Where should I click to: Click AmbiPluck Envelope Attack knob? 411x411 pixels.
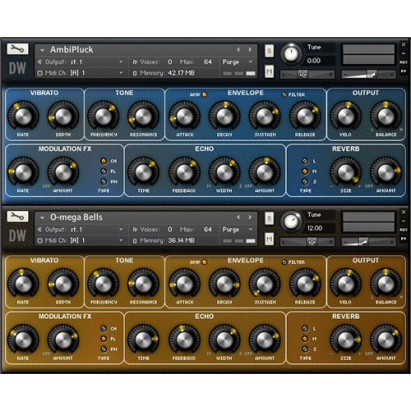click(184, 116)
